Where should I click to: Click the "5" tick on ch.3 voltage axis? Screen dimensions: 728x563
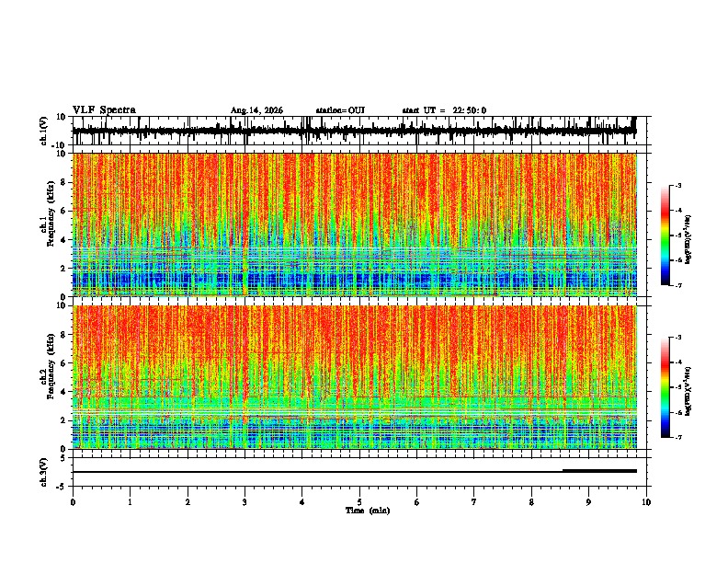pyautogui.click(x=64, y=458)
